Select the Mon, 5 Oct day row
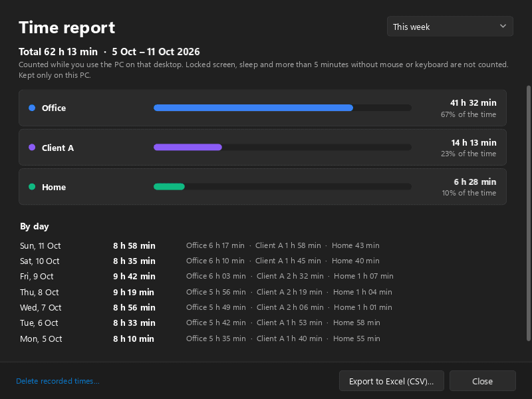Screen dimensions: 532x399 click(200, 338)
